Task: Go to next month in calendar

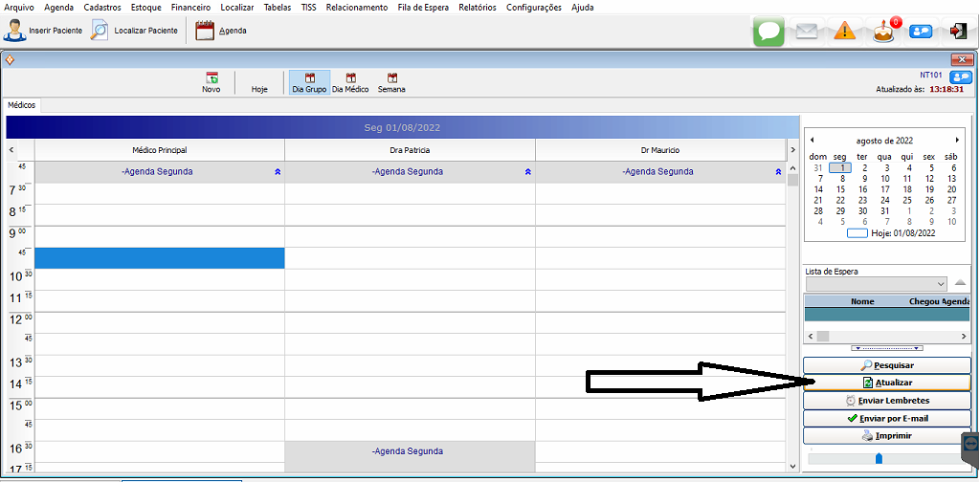Action: tap(956, 141)
